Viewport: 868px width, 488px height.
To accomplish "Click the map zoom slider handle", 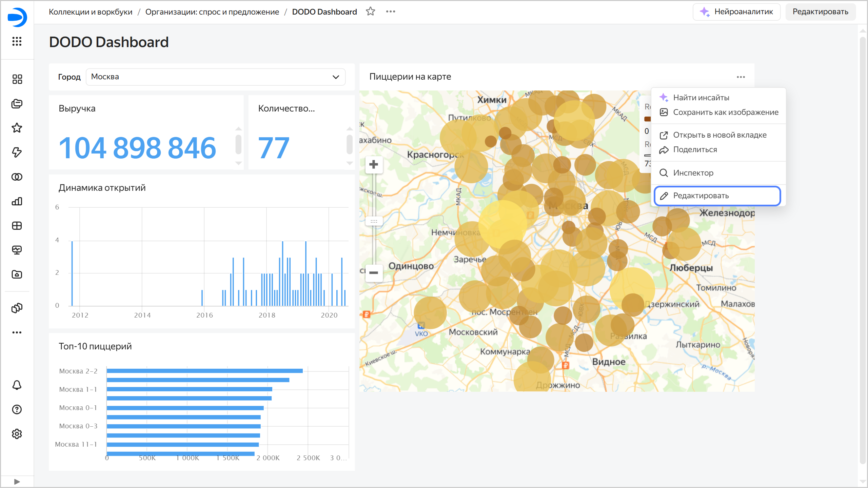I will (x=374, y=221).
